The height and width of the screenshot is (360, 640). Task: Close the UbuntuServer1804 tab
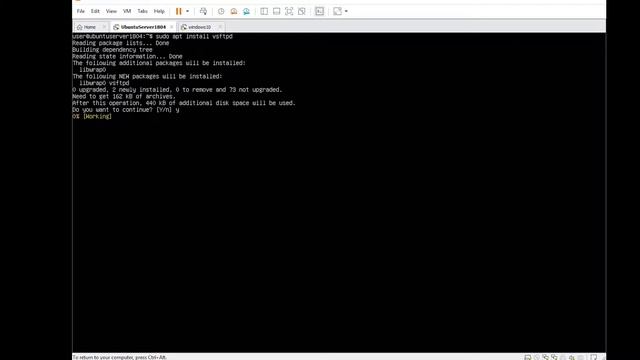click(171, 27)
